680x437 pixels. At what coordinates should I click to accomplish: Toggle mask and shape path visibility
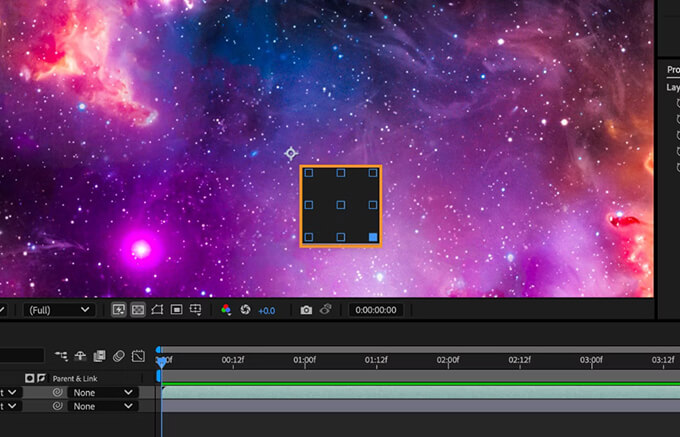[157, 310]
